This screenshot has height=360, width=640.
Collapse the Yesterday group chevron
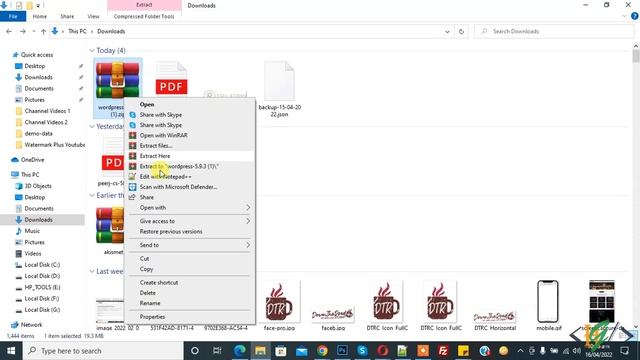pyautogui.click(x=92, y=127)
